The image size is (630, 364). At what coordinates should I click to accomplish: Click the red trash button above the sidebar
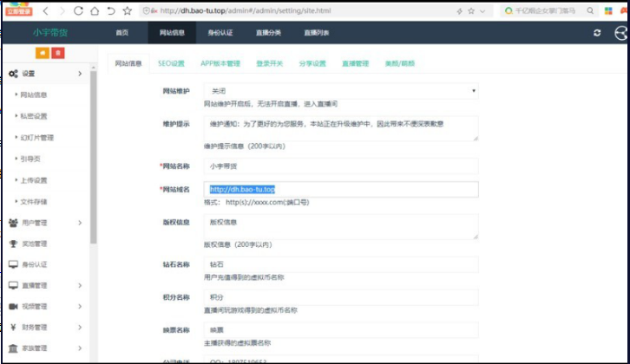[x=57, y=54]
